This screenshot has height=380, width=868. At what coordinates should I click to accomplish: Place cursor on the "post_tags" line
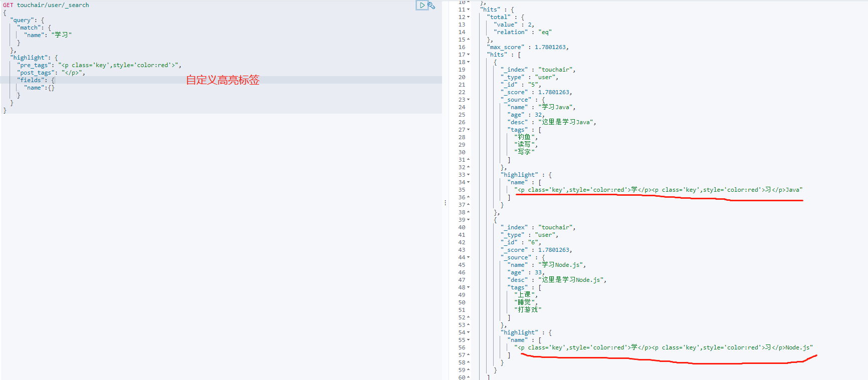(51, 73)
